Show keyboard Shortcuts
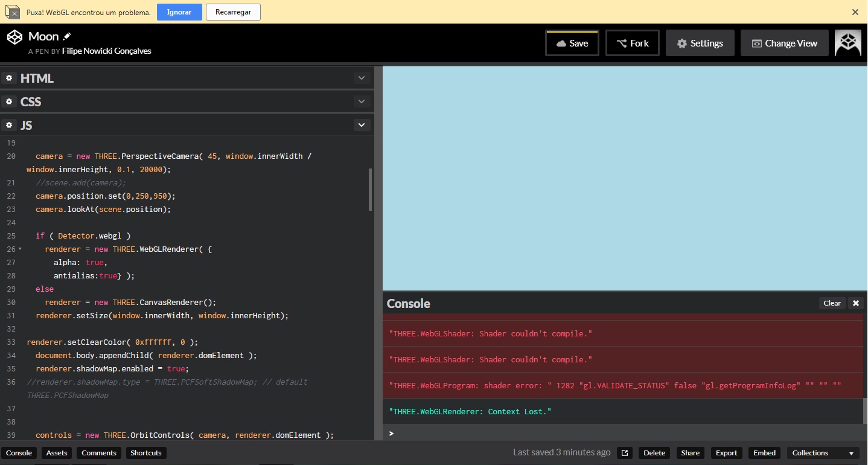The image size is (868, 465). point(146,453)
